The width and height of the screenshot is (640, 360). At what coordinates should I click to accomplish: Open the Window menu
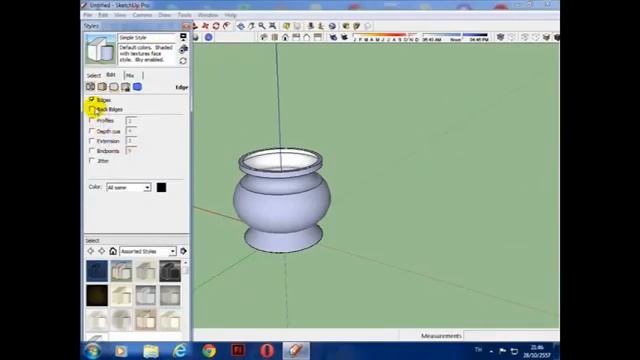coord(208,15)
